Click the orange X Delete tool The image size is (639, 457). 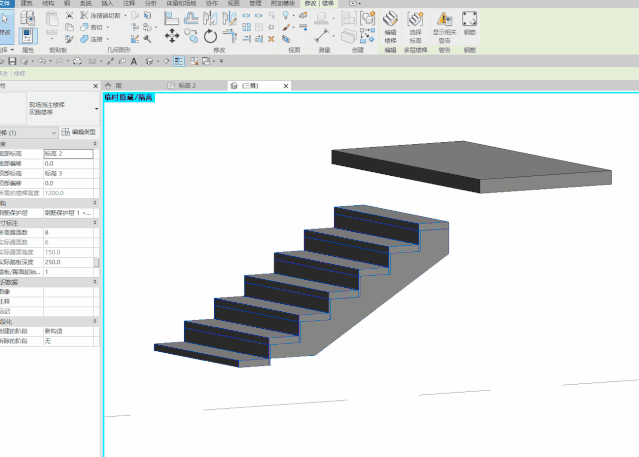pos(271,39)
